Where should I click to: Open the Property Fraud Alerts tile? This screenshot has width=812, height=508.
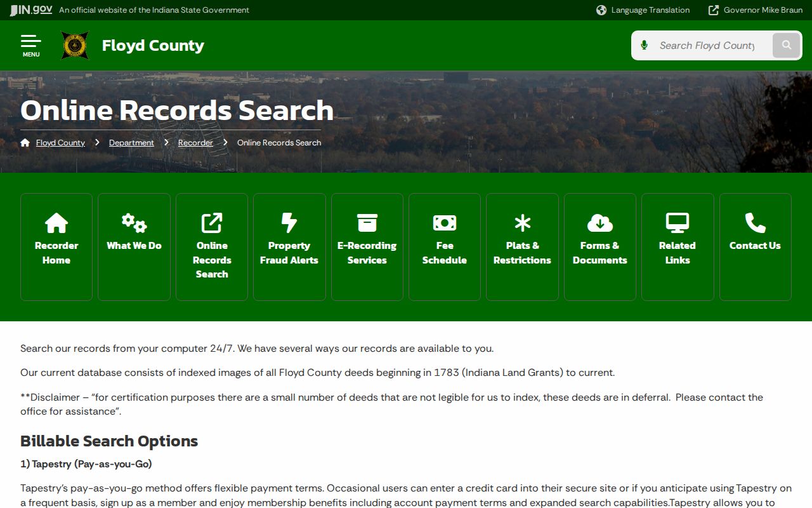[289, 247]
